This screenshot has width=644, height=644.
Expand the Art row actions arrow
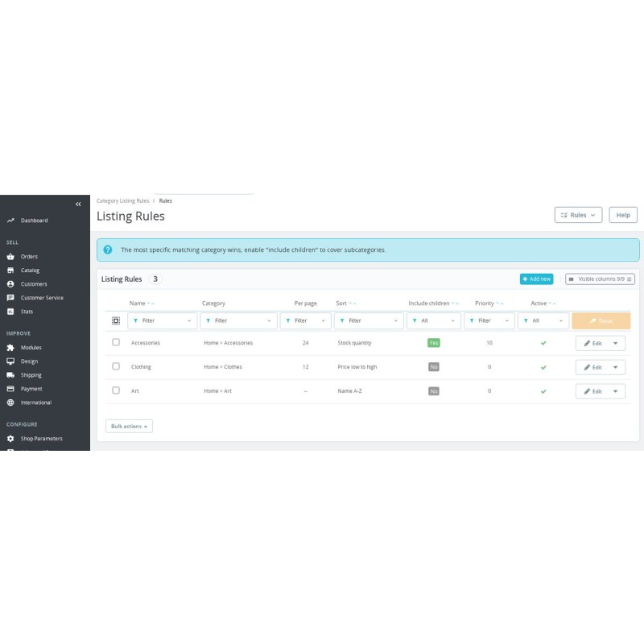(x=616, y=392)
